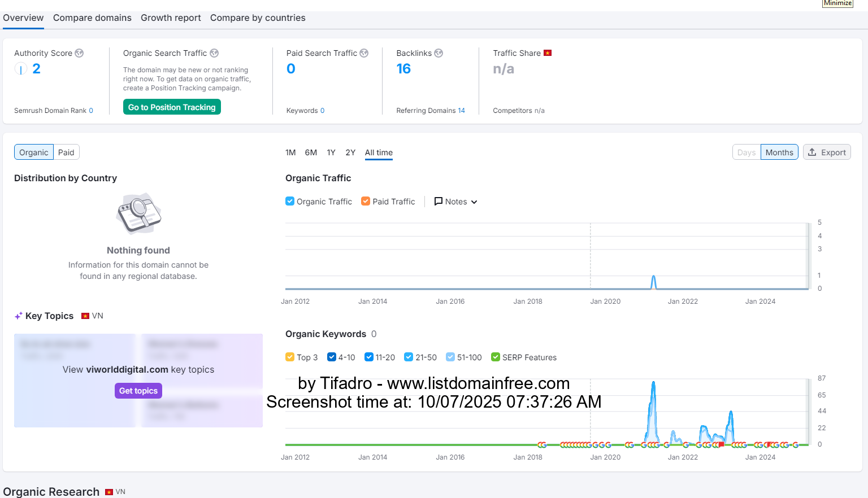Open Backlinks info icon
Screen dimensions: 868x498
439,53
